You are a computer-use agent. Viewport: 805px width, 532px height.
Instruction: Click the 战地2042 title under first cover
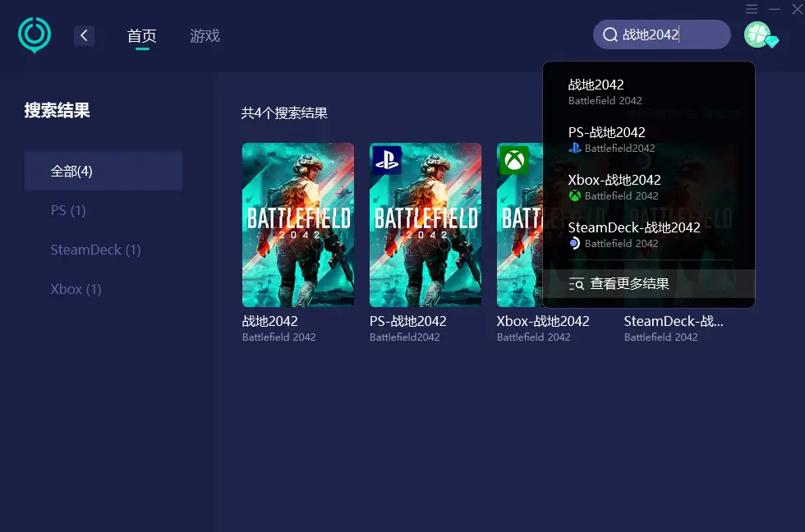[x=270, y=321]
